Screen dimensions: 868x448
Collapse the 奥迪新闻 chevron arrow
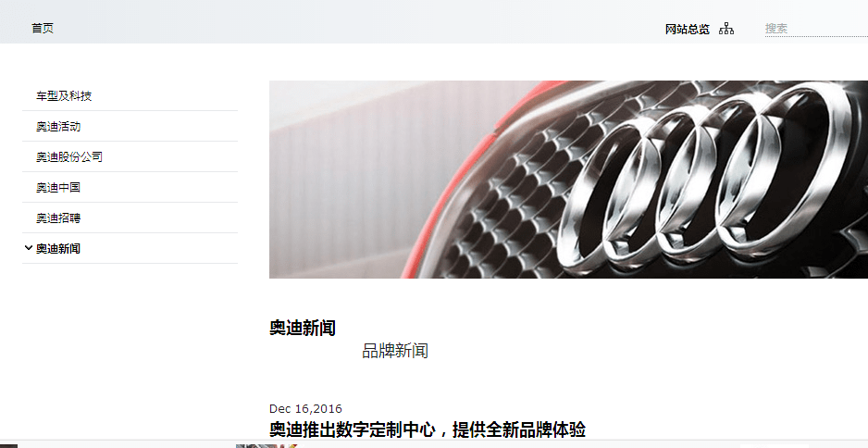point(29,248)
